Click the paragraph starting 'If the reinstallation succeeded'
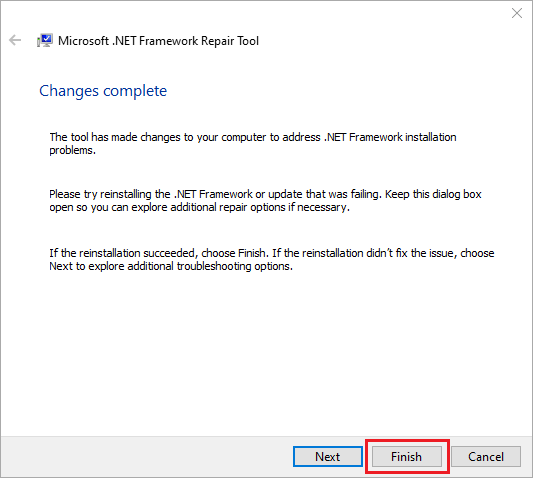Image resolution: width=533 pixels, height=478 pixels. [272, 259]
